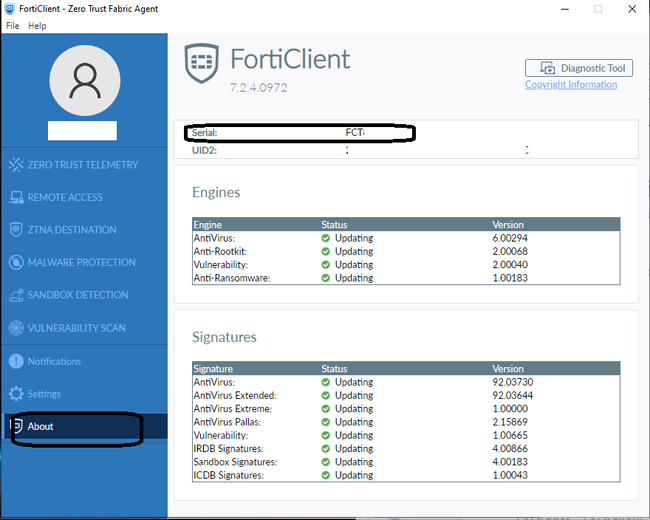The image size is (650, 520).
Task: Open Notifications from sidebar label
Action: point(54,361)
